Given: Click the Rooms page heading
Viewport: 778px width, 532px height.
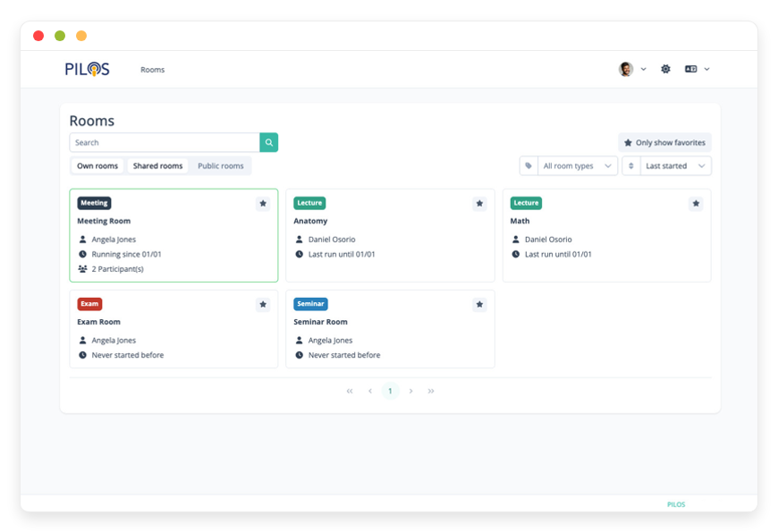Looking at the screenshot, I should (x=92, y=121).
